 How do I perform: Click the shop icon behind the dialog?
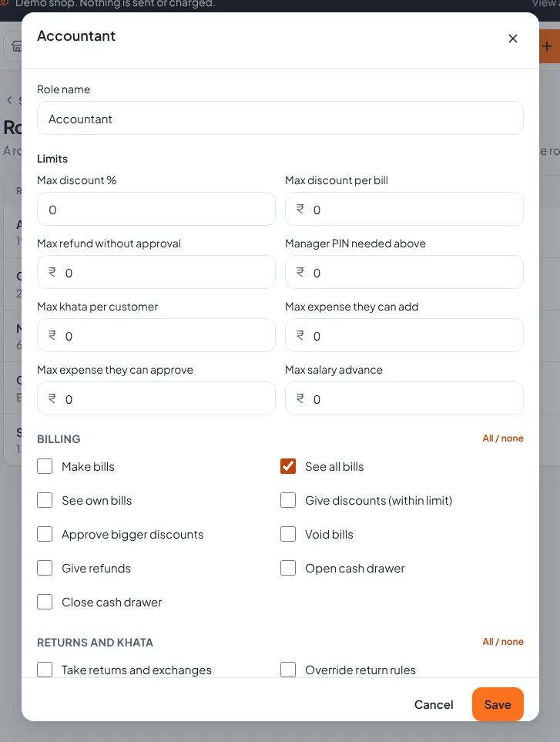coord(15,46)
